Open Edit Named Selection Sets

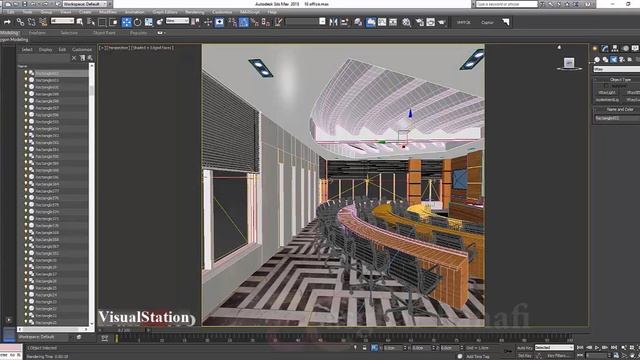(279, 22)
